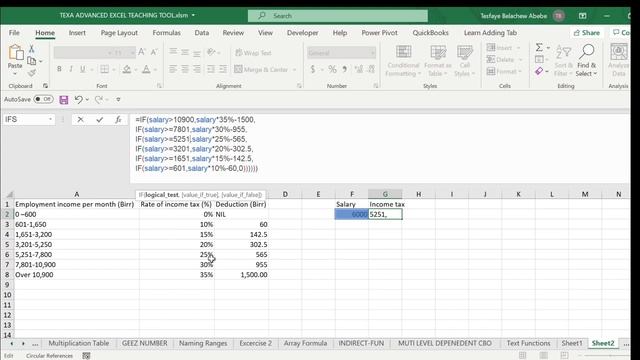Open Ribbon Display Options icon
The image size is (640, 360).
pos(582,16)
